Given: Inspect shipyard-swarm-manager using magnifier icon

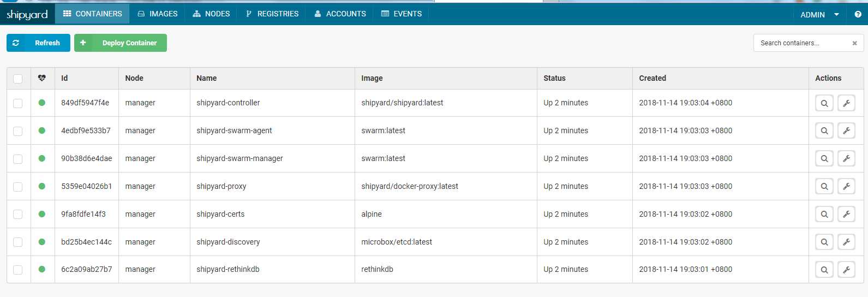Looking at the screenshot, I should (x=824, y=159).
